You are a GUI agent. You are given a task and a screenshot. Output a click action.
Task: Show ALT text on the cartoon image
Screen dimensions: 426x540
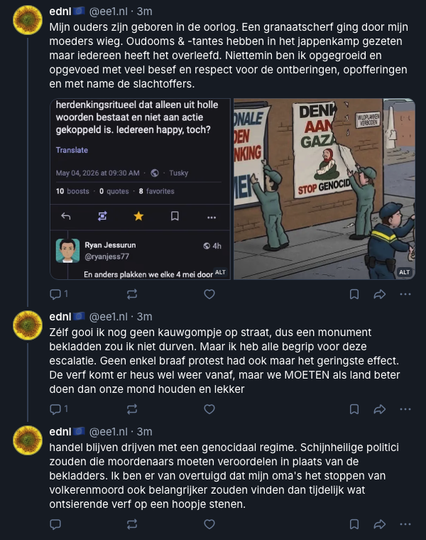(x=404, y=272)
